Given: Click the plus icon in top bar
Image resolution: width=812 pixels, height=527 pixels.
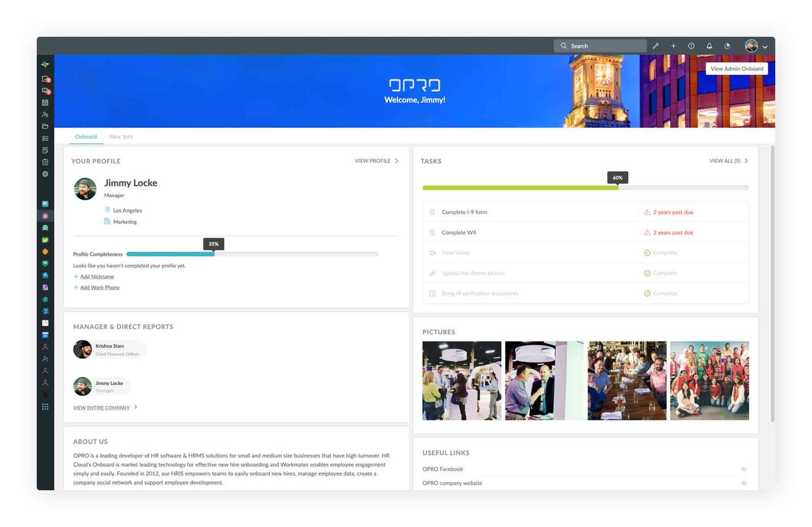Looking at the screenshot, I should (673, 46).
